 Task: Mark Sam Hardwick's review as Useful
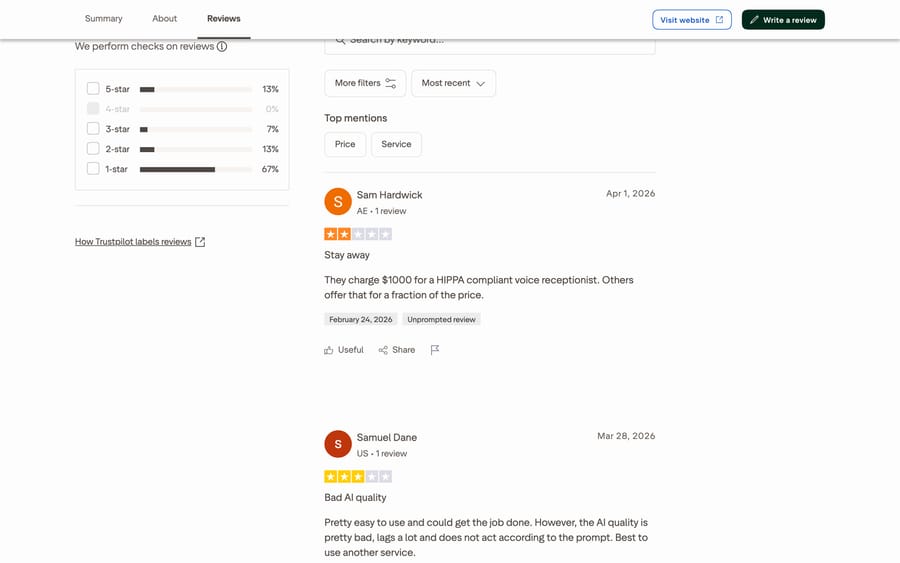pos(344,350)
